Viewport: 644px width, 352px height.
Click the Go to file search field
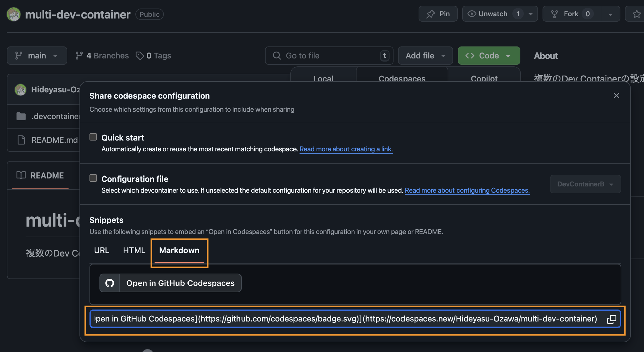[x=329, y=56]
